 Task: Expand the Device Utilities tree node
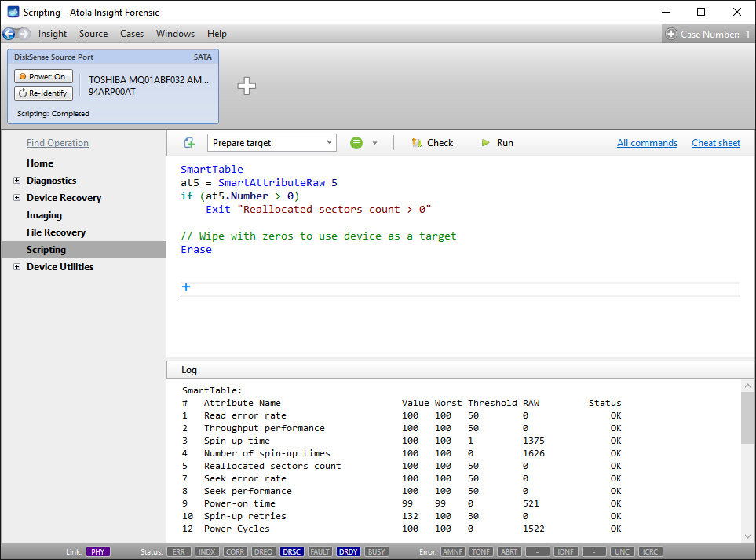click(x=16, y=267)
